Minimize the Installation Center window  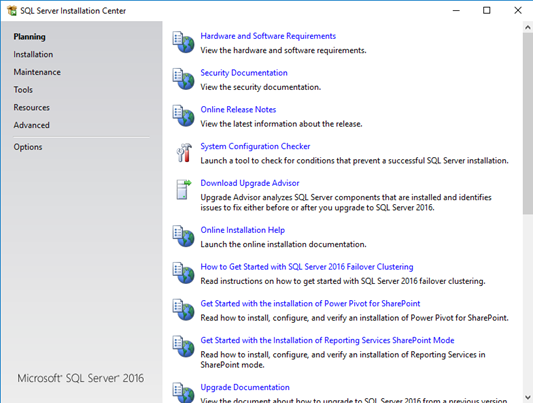[x=456, y=11]
